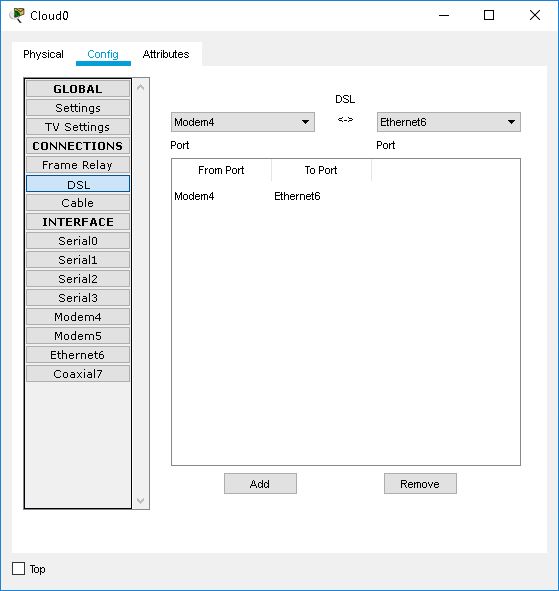Screen dimensions: 559x591
Task: Open the Serial0 interface
Action: pyautogui.click(x=78, y=241)
